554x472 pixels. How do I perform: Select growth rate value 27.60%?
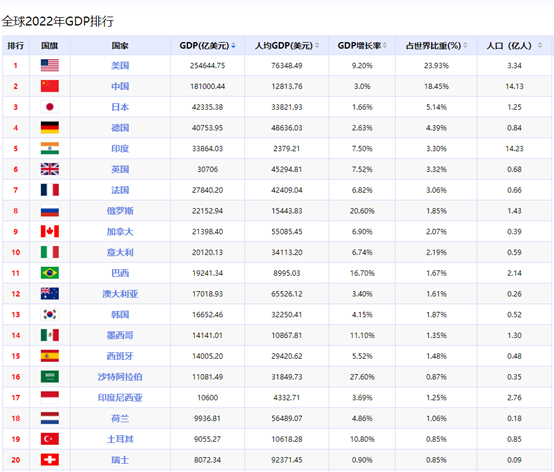(362, 377)
